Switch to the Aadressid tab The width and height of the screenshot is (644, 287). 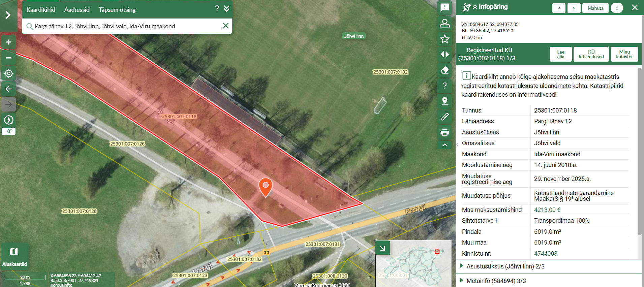coord(77,10)
